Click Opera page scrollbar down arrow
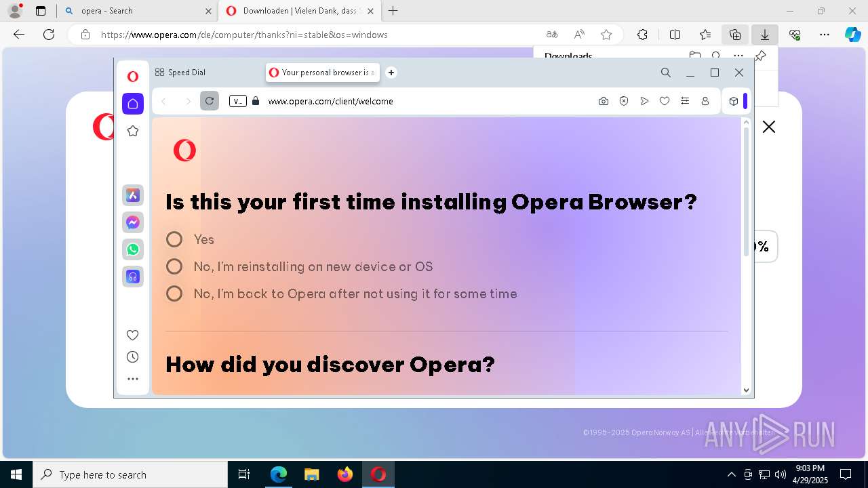The image size is (868, 488). (746, 390)
